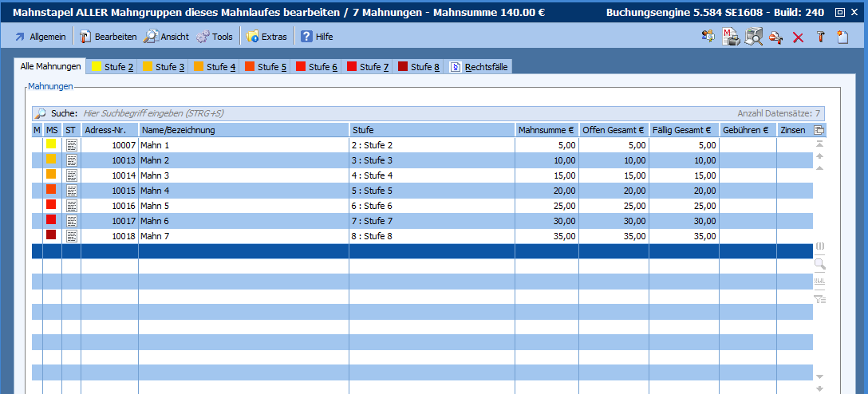Open the Bearbeiten dropdown menu

pyautogui.click(x=107, y=37)
